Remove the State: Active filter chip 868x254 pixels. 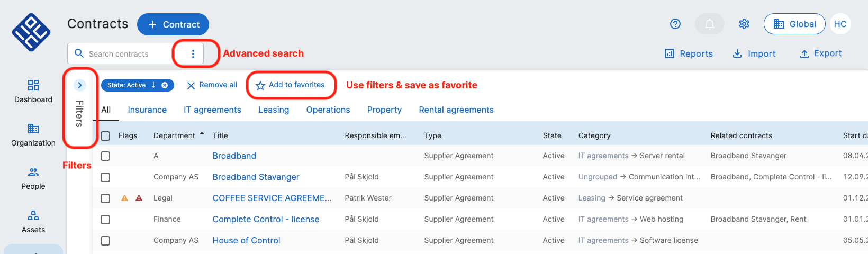(165, 85)
